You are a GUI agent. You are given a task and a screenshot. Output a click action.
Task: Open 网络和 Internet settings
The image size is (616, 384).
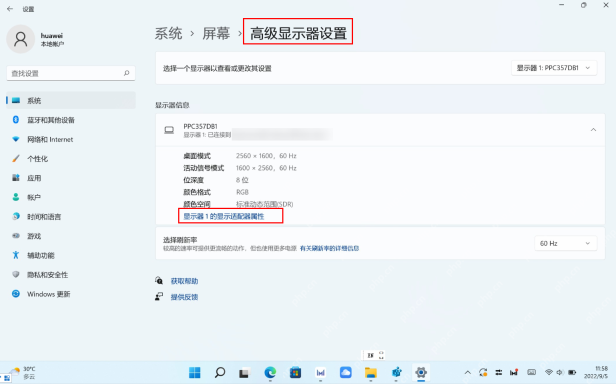[50, 140]
